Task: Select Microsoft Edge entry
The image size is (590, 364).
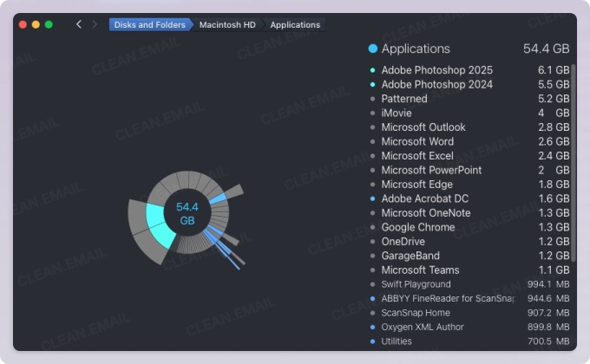Action: click(x=469, y=185)
